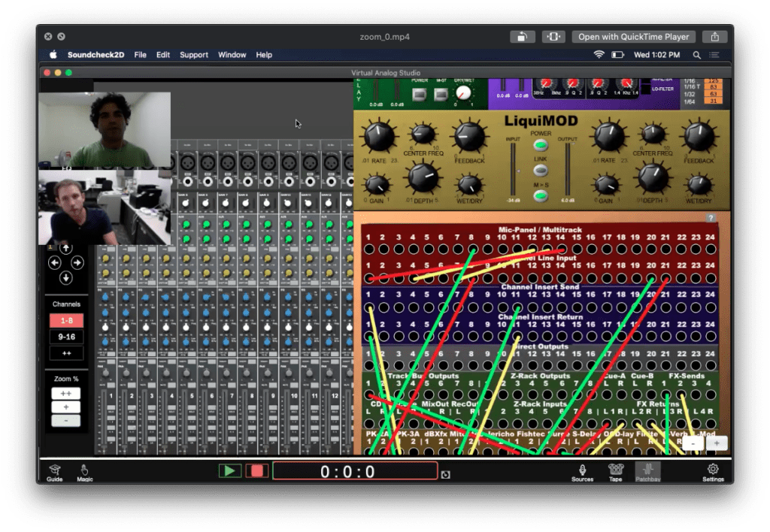Select the 9-16 channels range
The width and height of the screenshot is (770, 532).
point(66,337)
